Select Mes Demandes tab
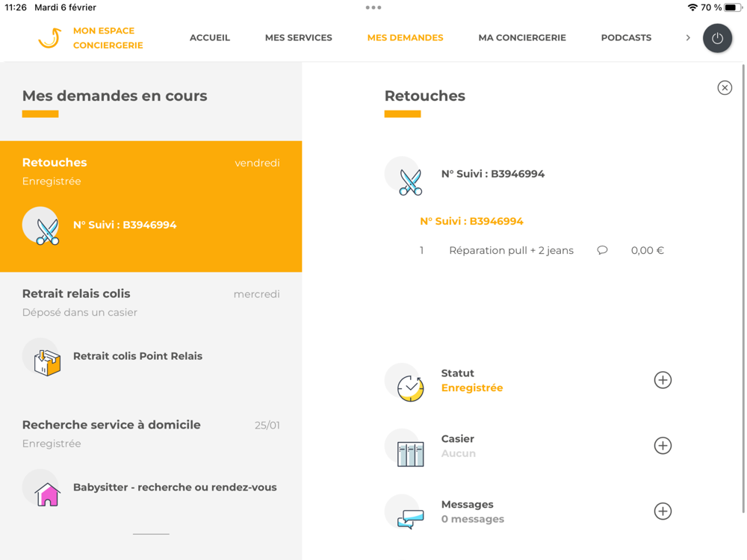 406,37
